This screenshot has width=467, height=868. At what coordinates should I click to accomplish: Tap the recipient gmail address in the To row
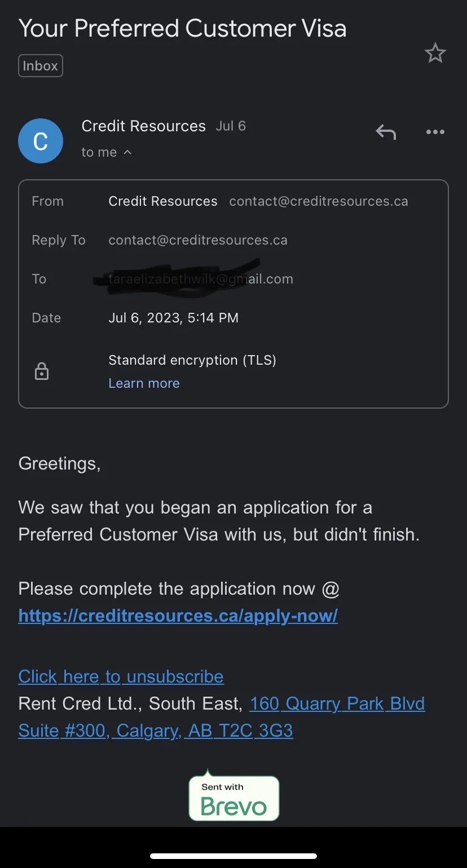(201, 279)
